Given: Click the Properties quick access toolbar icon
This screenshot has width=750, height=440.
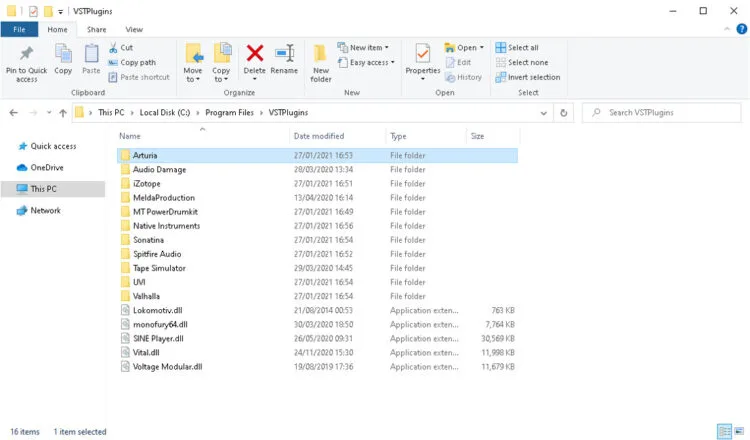Looking at the screenshot, I should (33, 11).
